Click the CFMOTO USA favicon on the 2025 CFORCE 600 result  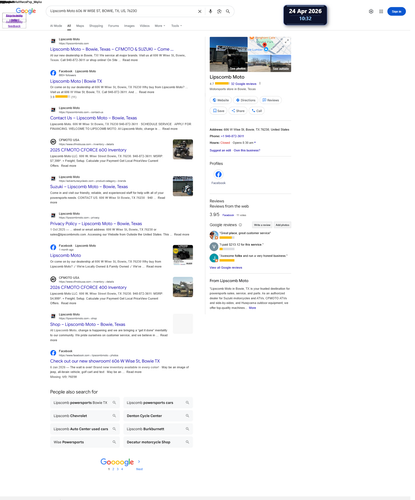pyautogui.click(x=53, y=142)
